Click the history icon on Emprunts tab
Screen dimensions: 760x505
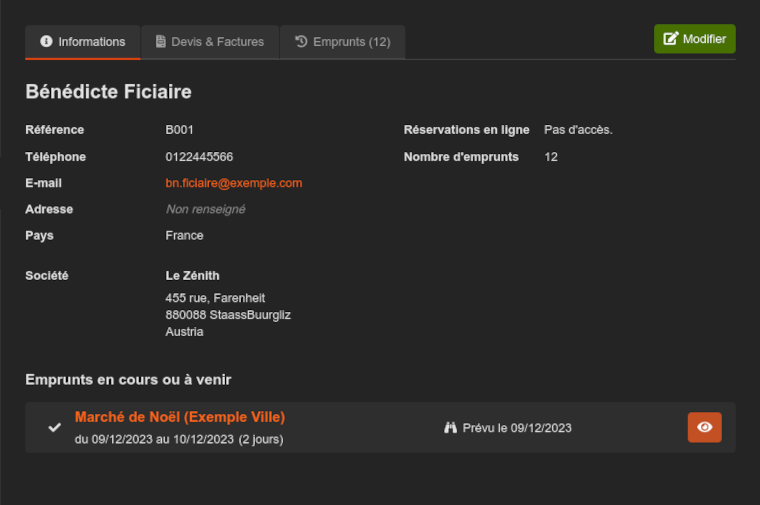[301, 42]
